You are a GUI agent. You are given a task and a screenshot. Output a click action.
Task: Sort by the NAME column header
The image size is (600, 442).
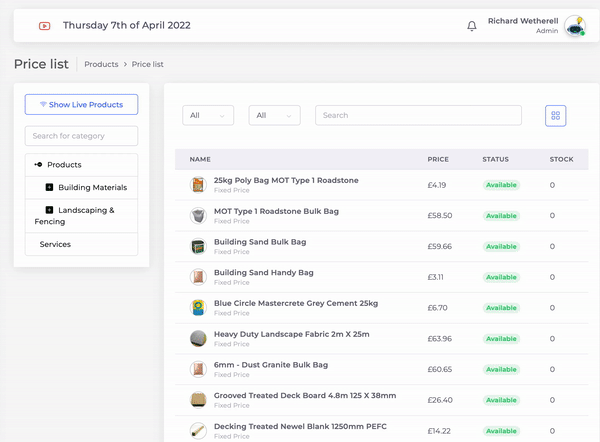[200, 159]
